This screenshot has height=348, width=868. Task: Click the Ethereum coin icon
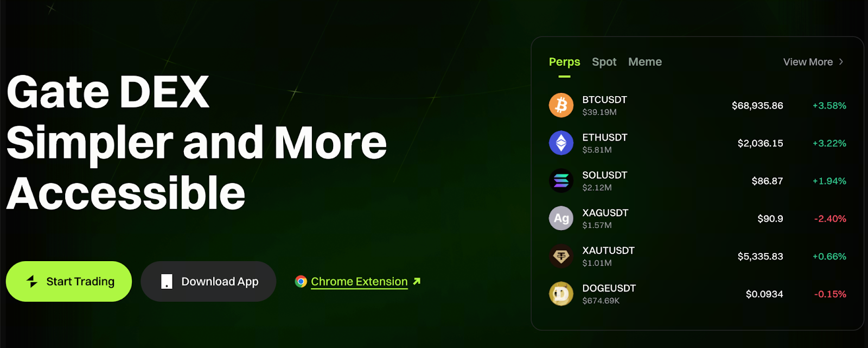(561, 143)
